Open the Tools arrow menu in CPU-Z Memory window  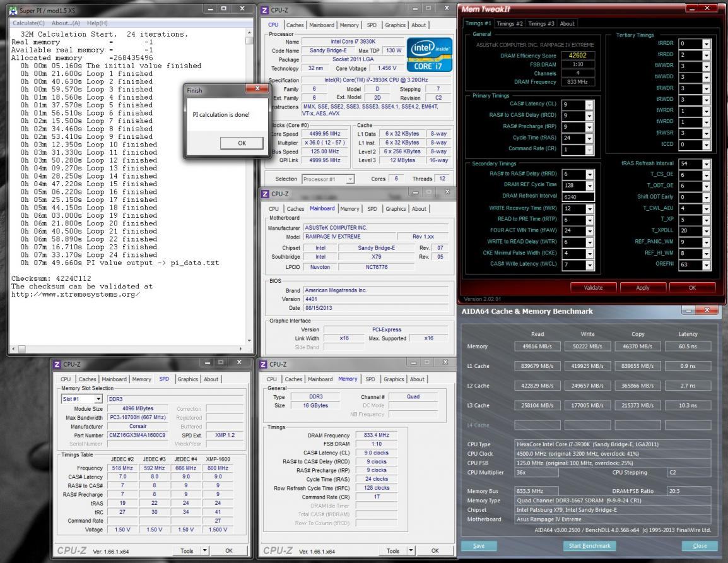point(411,550)
